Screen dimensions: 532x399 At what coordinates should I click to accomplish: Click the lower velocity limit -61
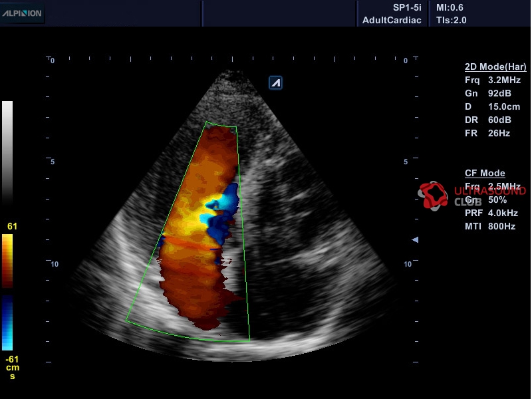(12, 359)
